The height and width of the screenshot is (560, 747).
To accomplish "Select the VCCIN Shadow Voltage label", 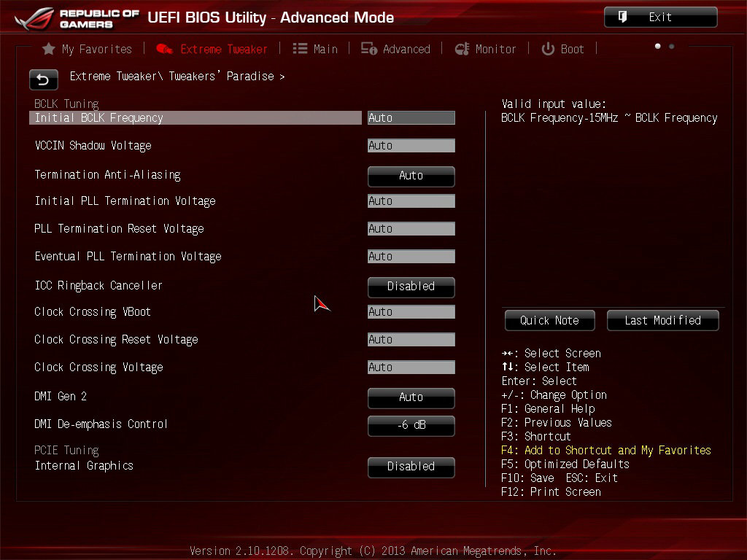I will (93, 146).
